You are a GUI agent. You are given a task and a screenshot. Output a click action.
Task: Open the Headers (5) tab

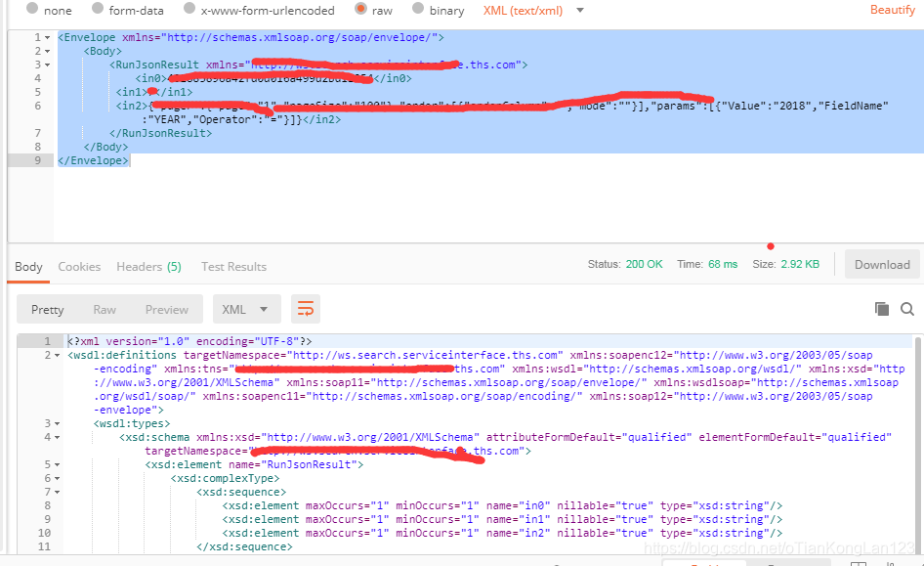(x=148, y=267)
